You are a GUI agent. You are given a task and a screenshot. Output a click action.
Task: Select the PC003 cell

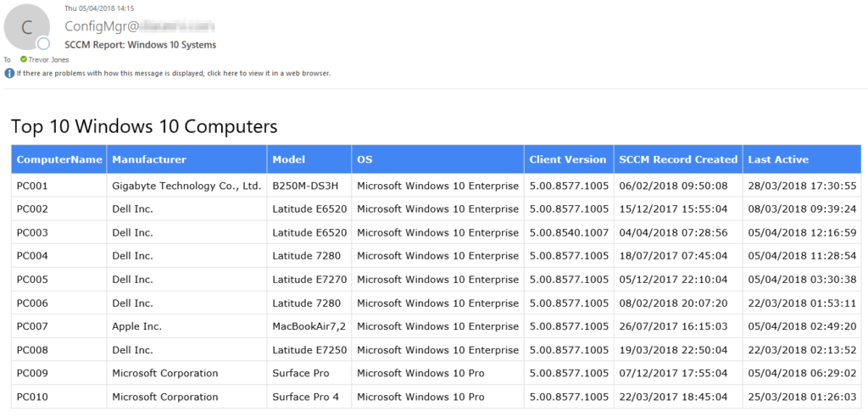(x=59, y=232)
